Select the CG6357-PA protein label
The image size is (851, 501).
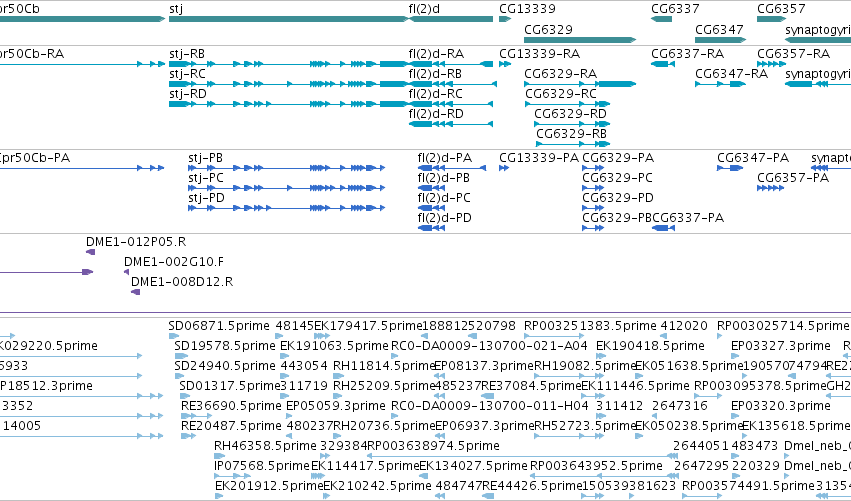pyautogui.click(x=793, y=178)
